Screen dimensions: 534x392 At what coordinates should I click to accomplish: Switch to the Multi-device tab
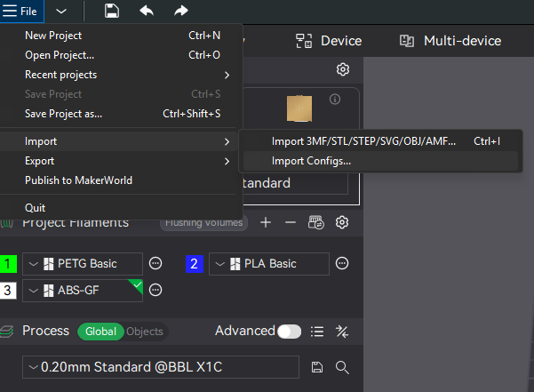450,41
